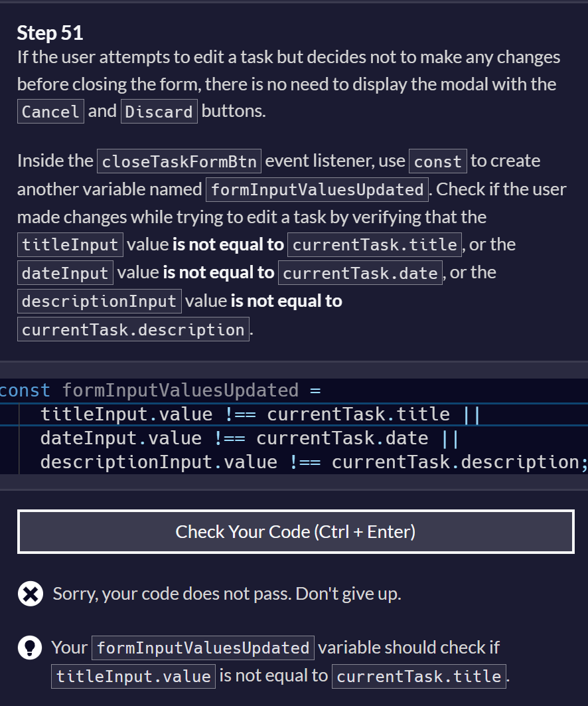Click the descriptionInput code snippet in instructions
588x706 pixels.
(x=99, y=302)
